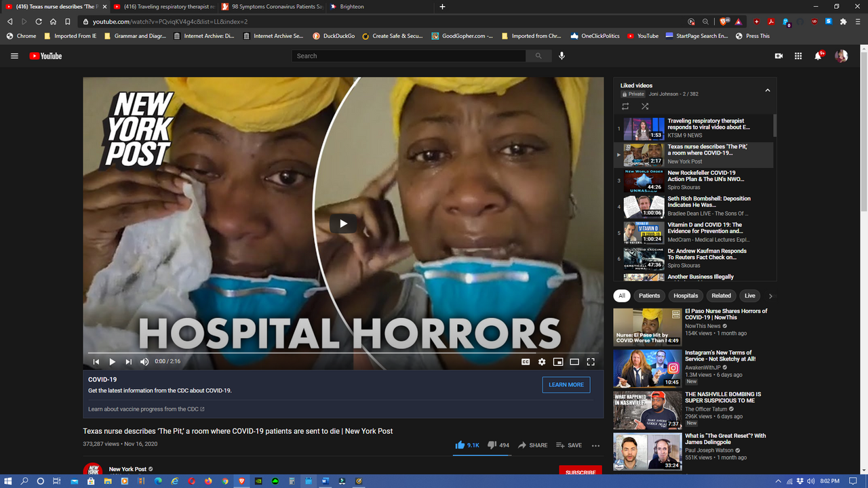The image size is (868, 488).
Task: Collapse the Liked videos playlist panel
Action: (768, 90)
